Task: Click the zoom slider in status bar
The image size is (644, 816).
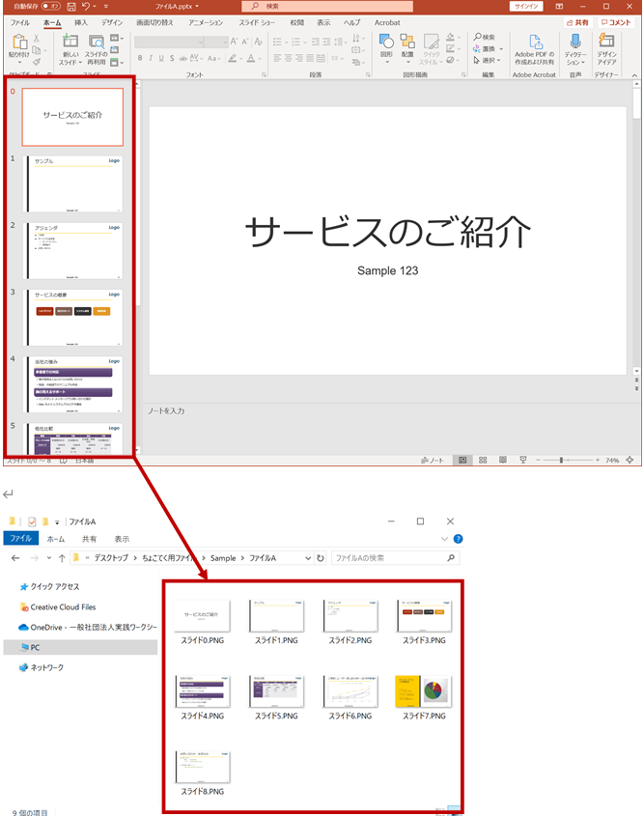Action: tap(562, 461)
